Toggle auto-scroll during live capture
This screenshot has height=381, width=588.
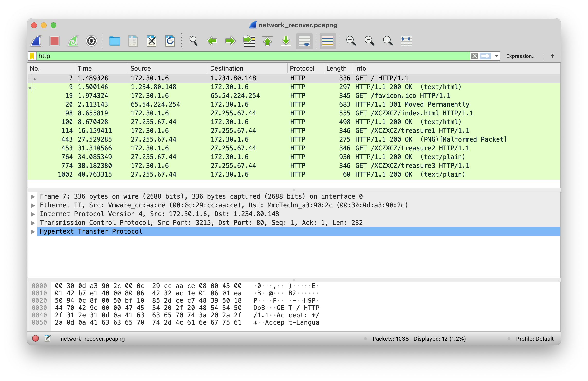pos(304,41)
